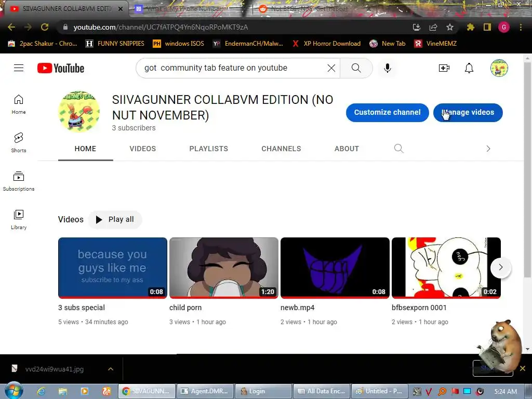
Task: Close the downloads bar with the X
Action: [523, 368]
